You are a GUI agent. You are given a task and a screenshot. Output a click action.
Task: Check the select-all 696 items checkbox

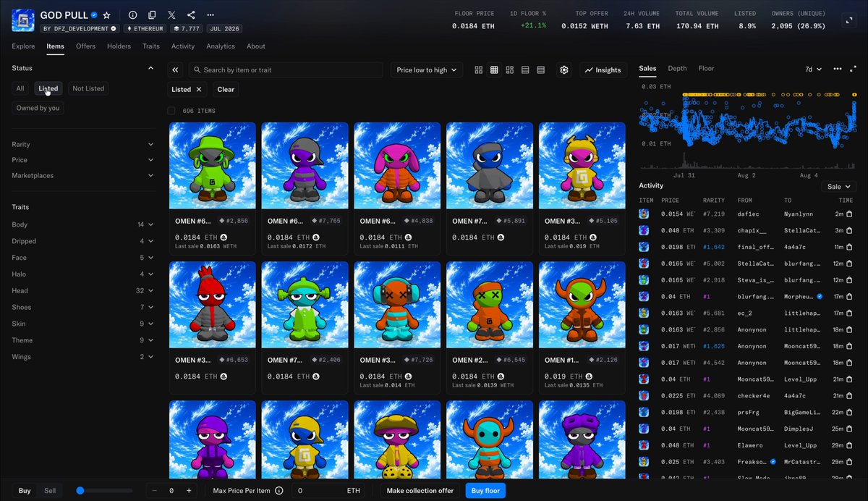[171, 111]
